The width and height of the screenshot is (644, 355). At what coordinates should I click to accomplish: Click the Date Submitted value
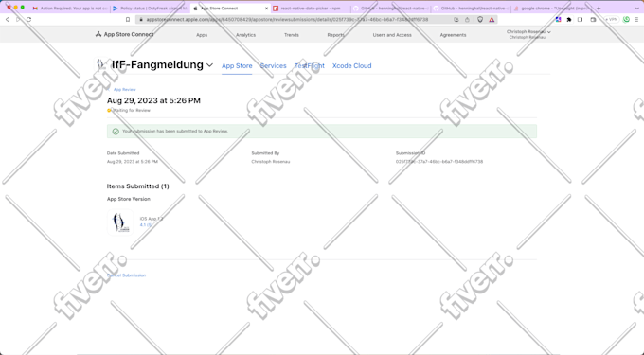pos(133,162)
